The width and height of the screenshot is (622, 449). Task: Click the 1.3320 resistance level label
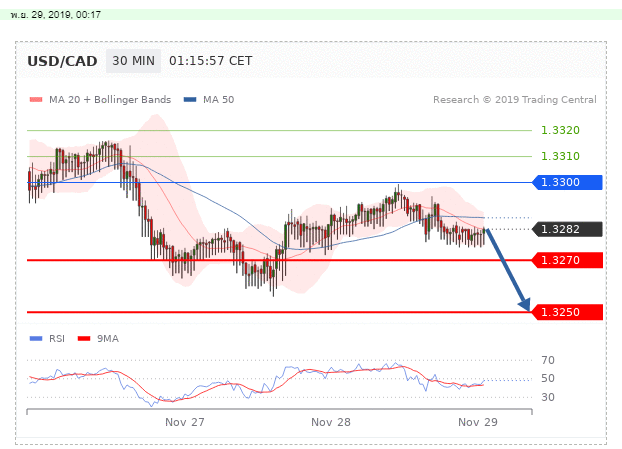(560, 130)
